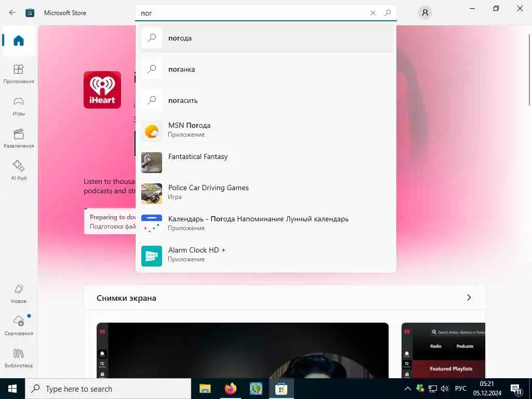Image resolution: width=532 pixels, height=399 pixels.
Task: Switch the РУС input language
Action: click(460, 389)
